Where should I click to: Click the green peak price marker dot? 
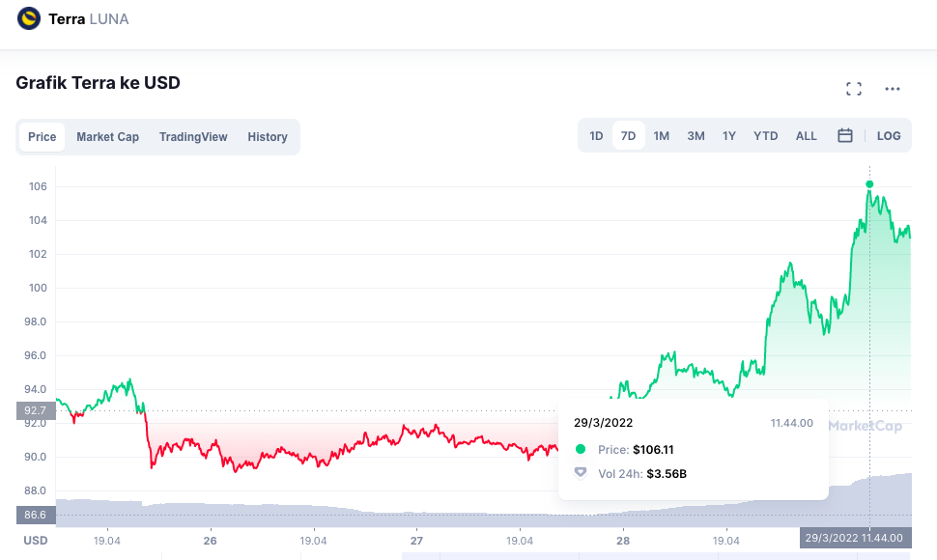coord(869,183)
